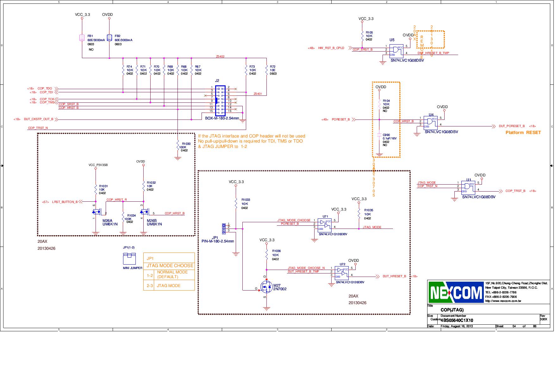This screenshot has height=392, width=555.
Task: Open the COP(JTAG) title in title block
Action: 452,310
